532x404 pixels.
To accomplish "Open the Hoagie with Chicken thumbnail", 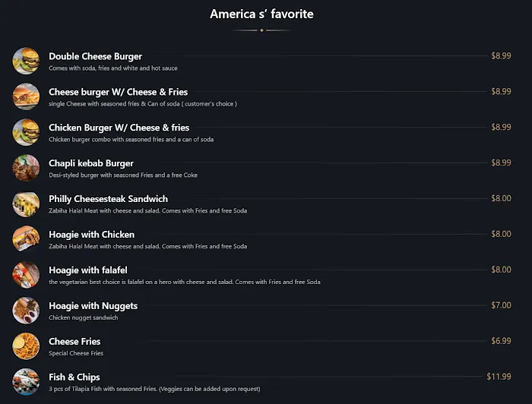I will click(x=26, y=239).
